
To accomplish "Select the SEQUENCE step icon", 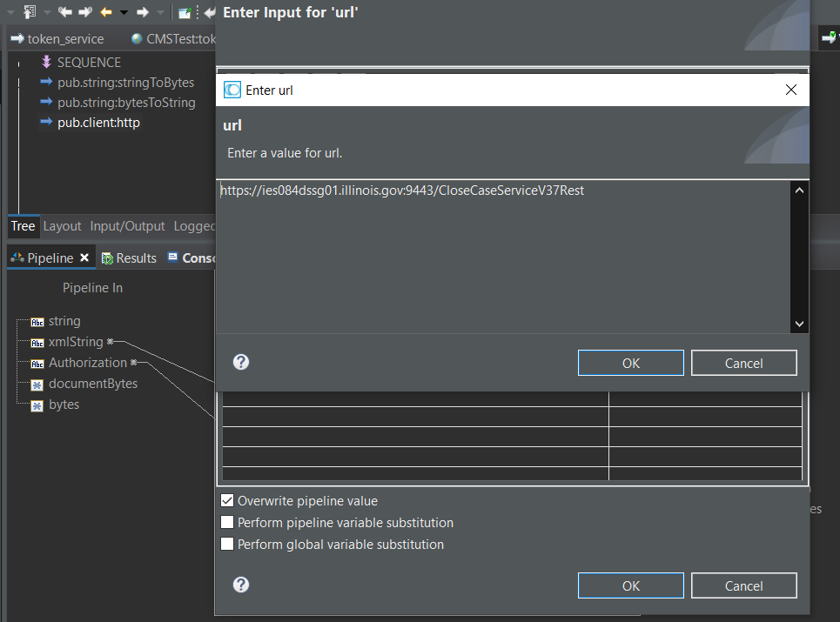I will [48, 62].
